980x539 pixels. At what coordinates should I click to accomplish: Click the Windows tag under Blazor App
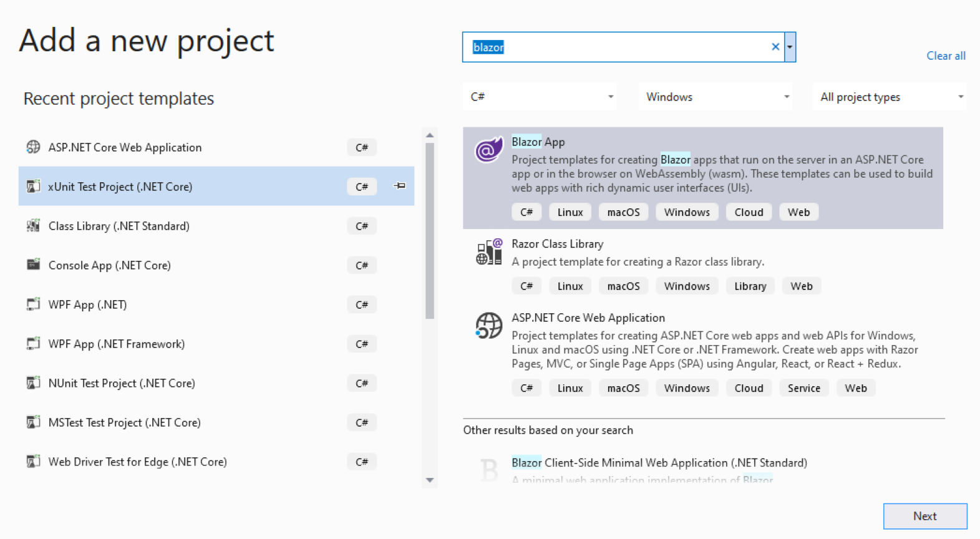pyautogui.click(x=687, y=212)
